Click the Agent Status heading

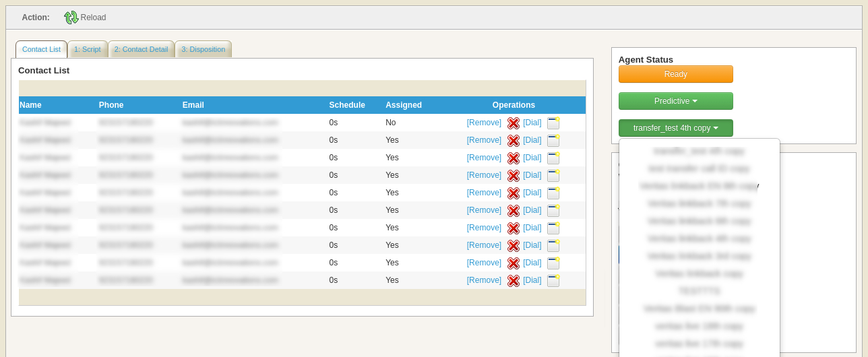pos(646,59)
